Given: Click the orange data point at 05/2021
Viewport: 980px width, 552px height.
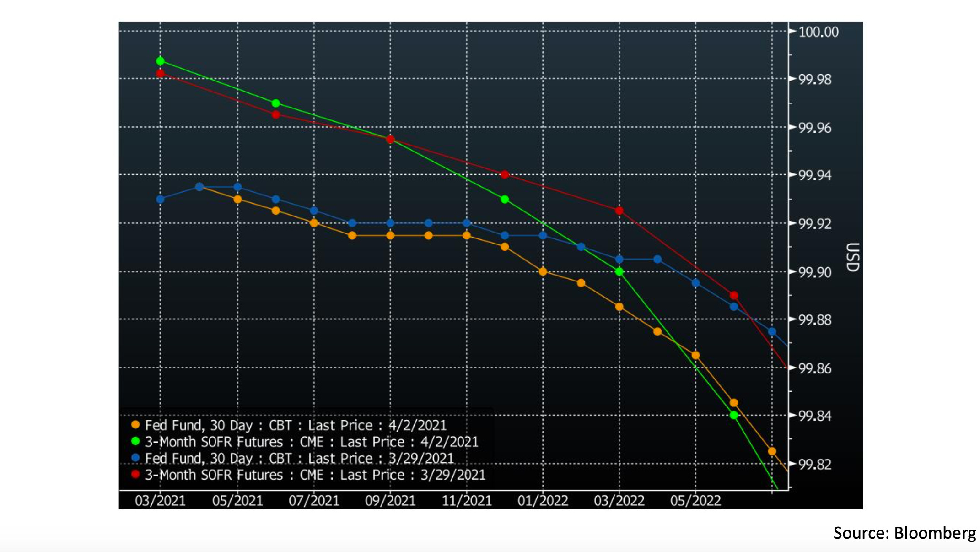Looking at the screenshot, I should coord(237,199).
